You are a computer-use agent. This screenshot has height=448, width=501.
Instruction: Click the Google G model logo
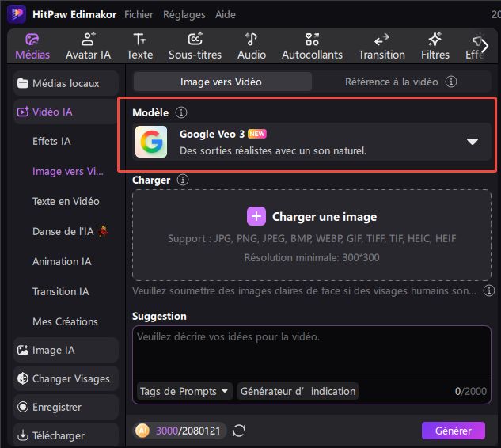pos(151,142)
